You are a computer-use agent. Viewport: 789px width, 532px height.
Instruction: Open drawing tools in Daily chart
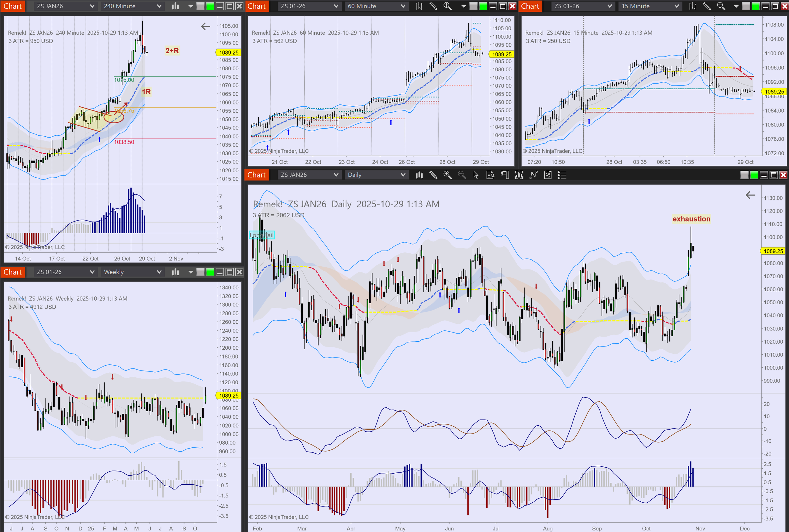[x=433, y=175]
